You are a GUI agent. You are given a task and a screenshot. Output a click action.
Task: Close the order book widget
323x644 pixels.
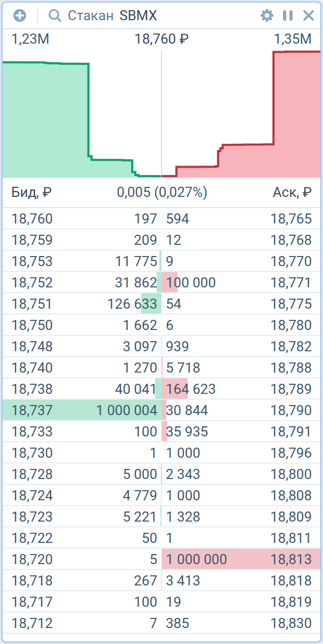(x=309, y=15)
